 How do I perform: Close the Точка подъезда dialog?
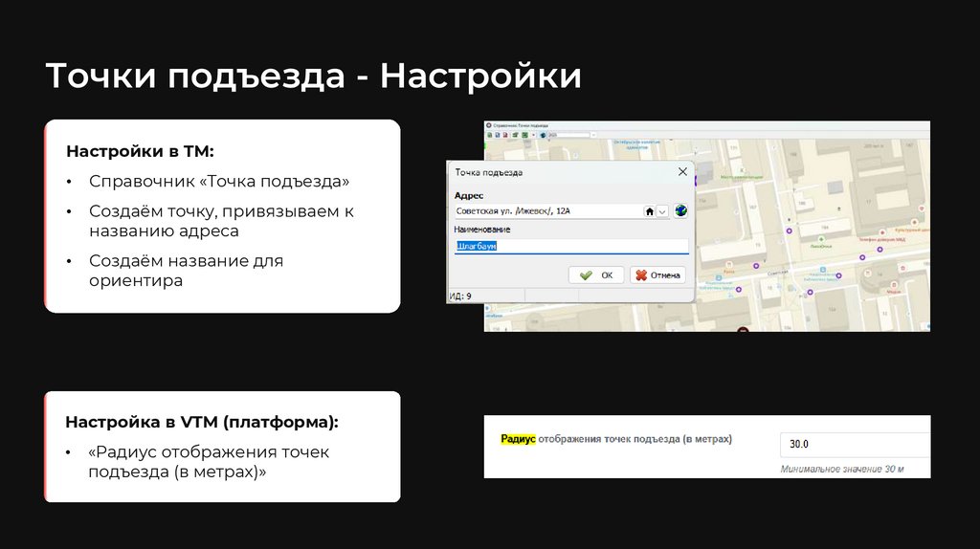682,172
